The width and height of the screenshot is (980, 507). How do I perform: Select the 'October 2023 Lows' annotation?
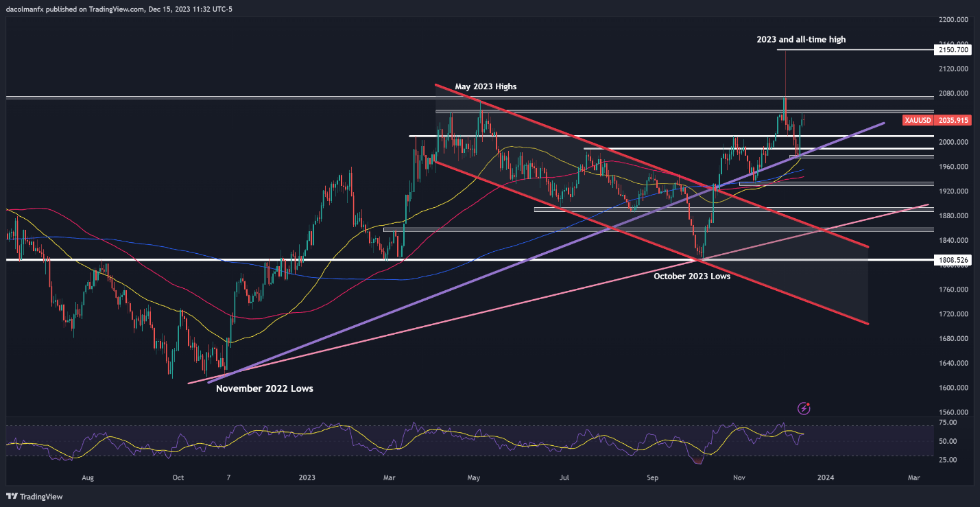tap(692, 276)
